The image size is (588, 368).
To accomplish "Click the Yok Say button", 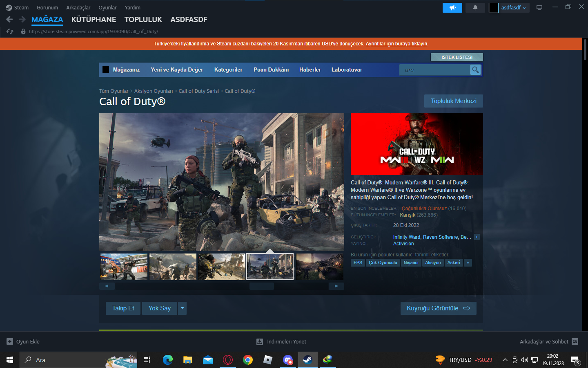I will (x=160, y=308).
